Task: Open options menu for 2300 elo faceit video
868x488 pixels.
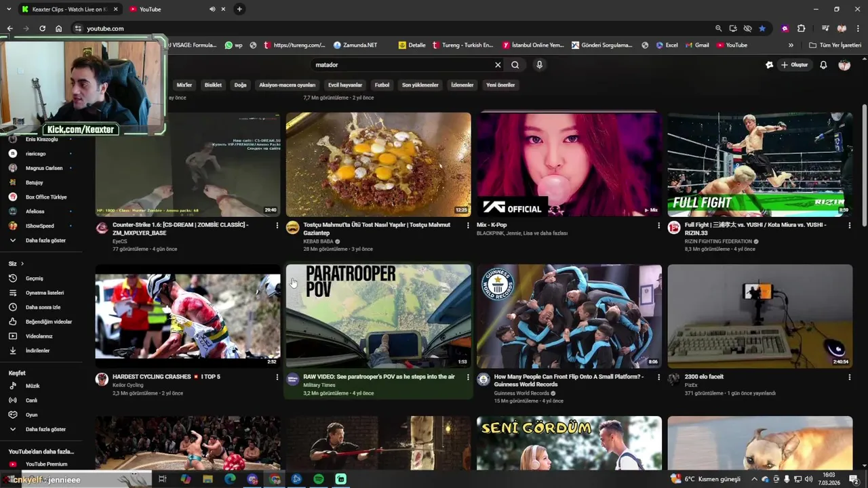Action: coord(849,377)
